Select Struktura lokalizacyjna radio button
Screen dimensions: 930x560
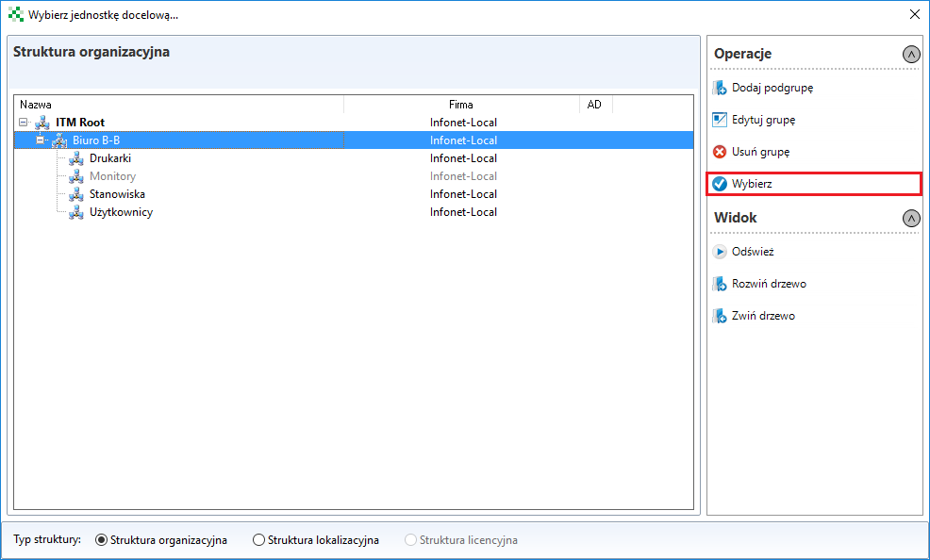coord(259,540)
